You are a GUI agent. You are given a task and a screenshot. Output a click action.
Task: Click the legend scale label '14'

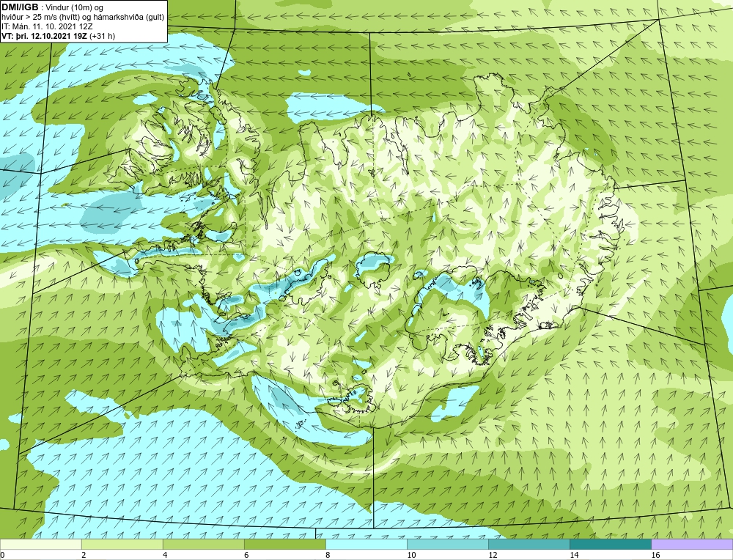(574, 555)
